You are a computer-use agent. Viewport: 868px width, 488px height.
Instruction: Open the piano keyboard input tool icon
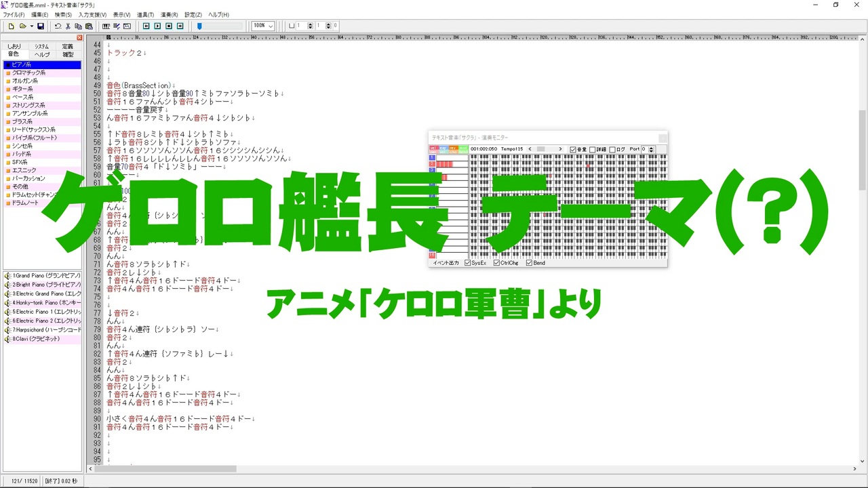(x=106, y=26)
